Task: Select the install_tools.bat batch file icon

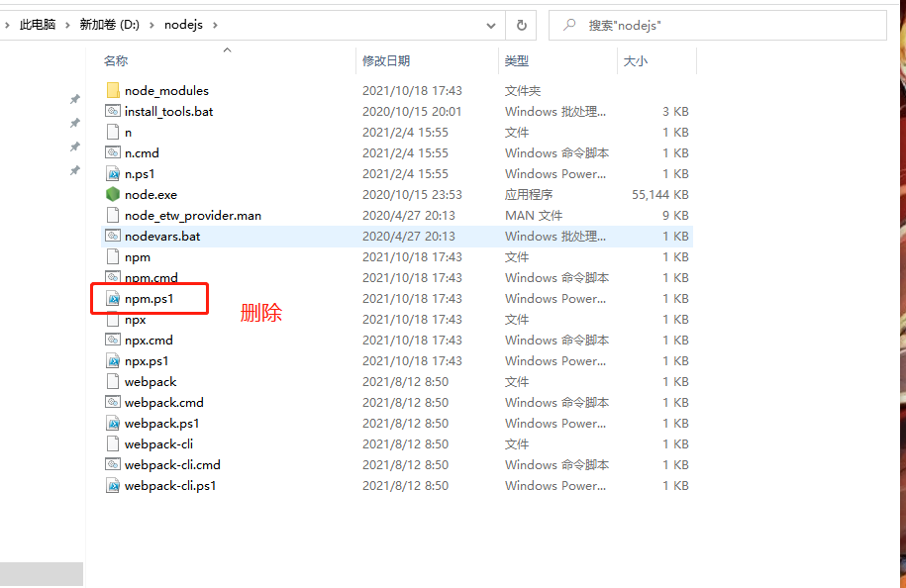Action: (112, 111)
